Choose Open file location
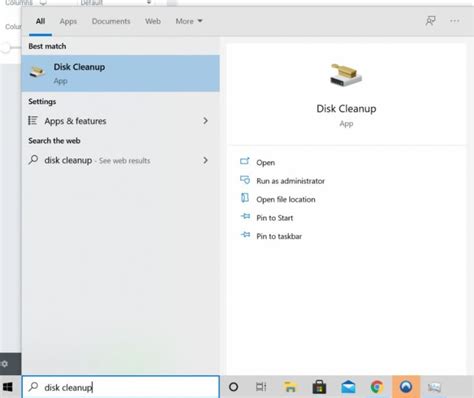This screenshot has height=398, width=474. (x=286, y=199)
